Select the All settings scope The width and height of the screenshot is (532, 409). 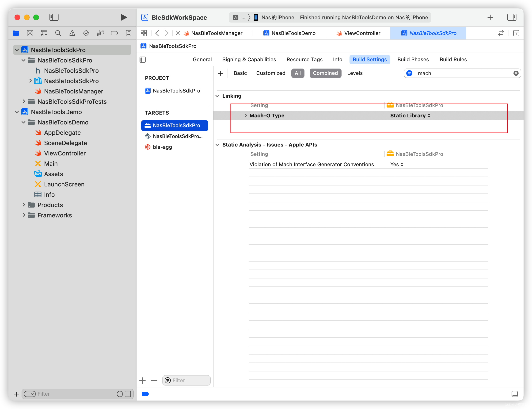point(298,73)
